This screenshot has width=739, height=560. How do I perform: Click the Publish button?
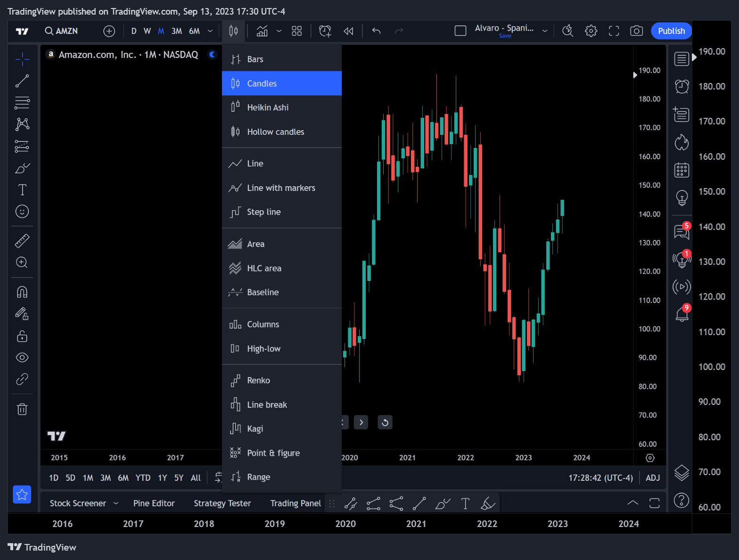tap(672, 31)
